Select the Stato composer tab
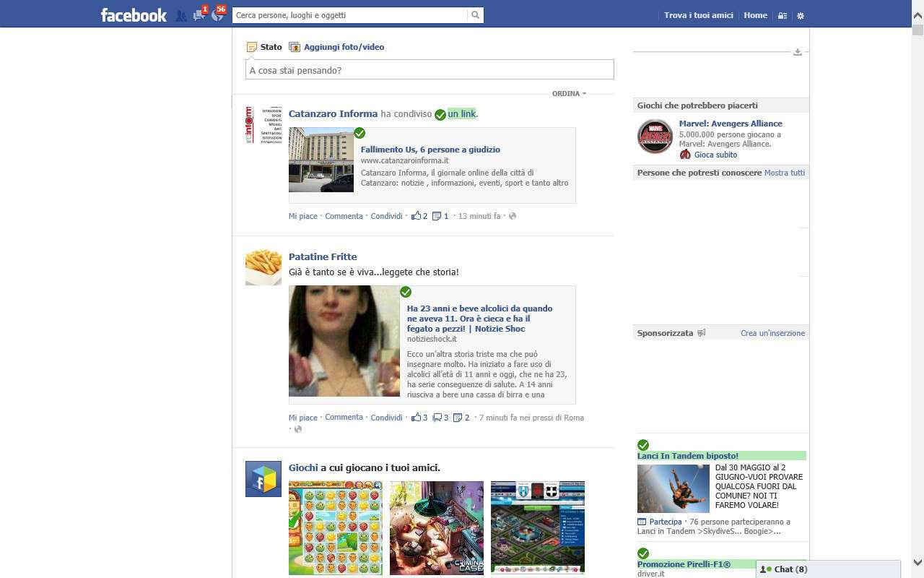924x578 pixels. [x=264, y=47]
